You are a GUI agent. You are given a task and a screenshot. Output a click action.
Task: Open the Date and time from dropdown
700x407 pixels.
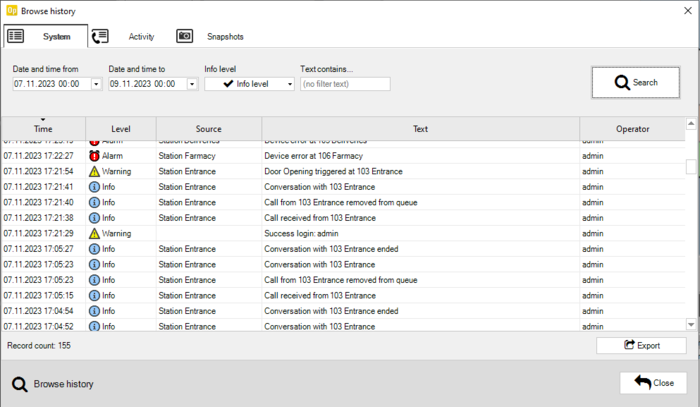[x=96, y=84]
